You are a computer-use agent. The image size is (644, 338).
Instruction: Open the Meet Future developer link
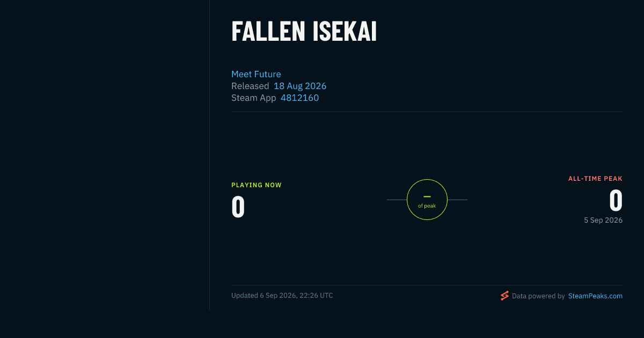coord(256,74)
